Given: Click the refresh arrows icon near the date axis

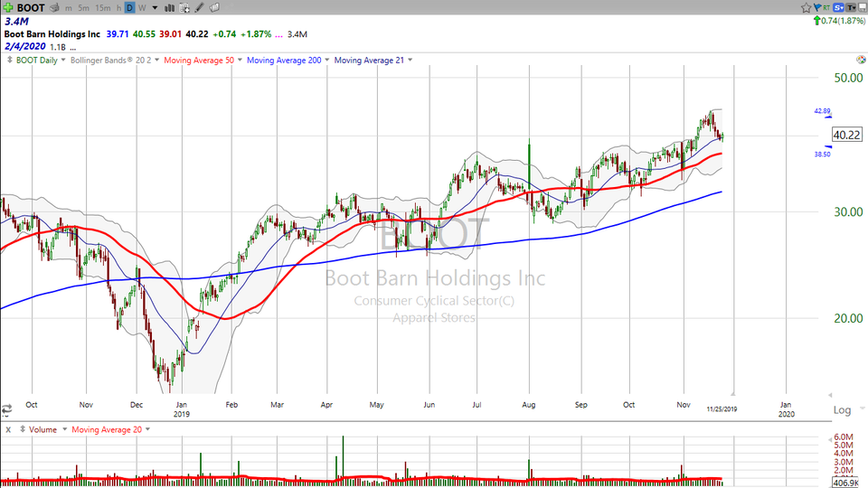Looking at the screenshot, I should (6, 409).
